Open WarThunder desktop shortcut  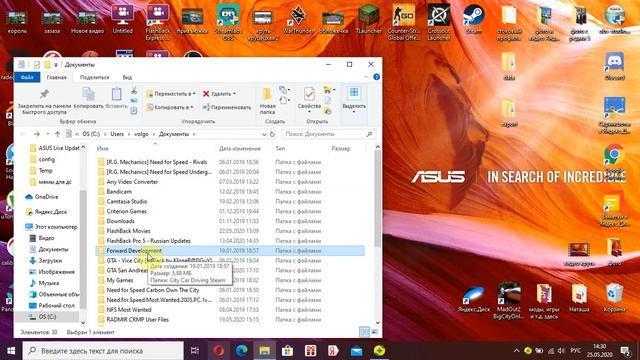[298, 20]
